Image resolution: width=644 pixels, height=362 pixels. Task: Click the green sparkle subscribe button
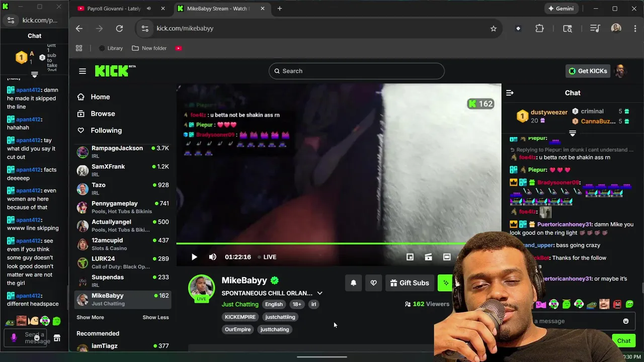click(445, 283)
